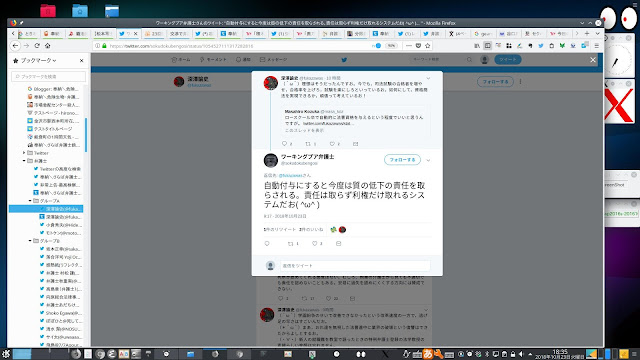Screen dimensions: 640x360
Task: Open the ブックマーク sidebar header dropdown
Action: pos(38,60)
